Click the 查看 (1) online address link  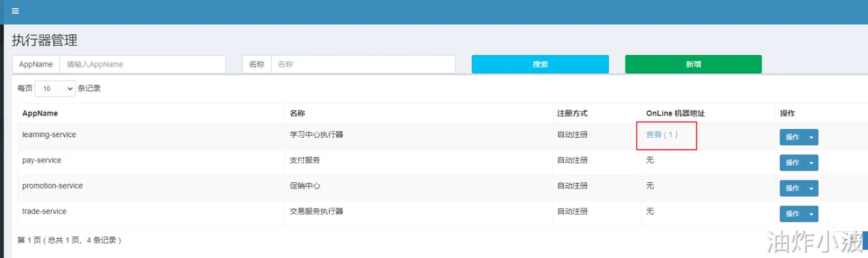point(662,135)
